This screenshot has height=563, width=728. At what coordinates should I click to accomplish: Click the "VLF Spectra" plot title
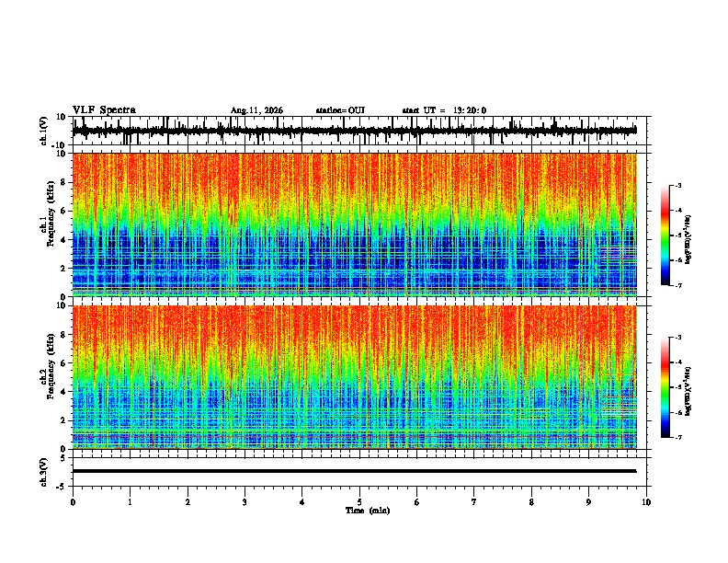104,110
